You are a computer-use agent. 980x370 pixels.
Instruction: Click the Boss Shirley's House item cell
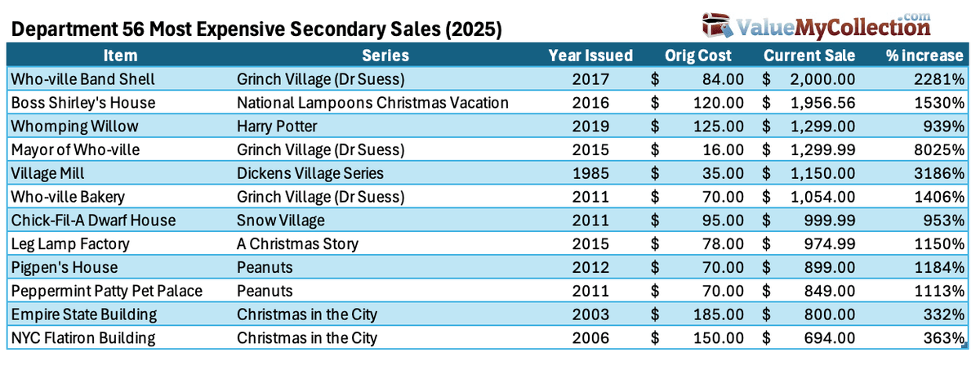pos(82,103)
